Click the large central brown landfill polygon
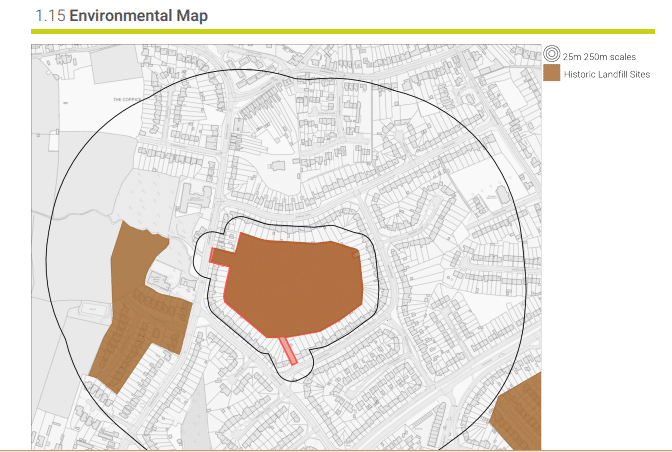This screenshot has height=452, width=672. (295, 285)
